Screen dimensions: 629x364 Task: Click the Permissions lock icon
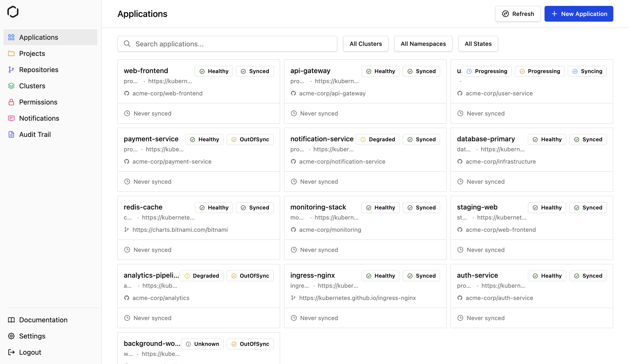click(x=11, y=102)
